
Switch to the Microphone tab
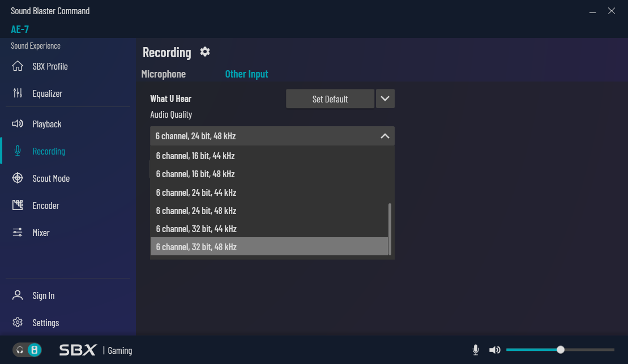coord(164,74)
